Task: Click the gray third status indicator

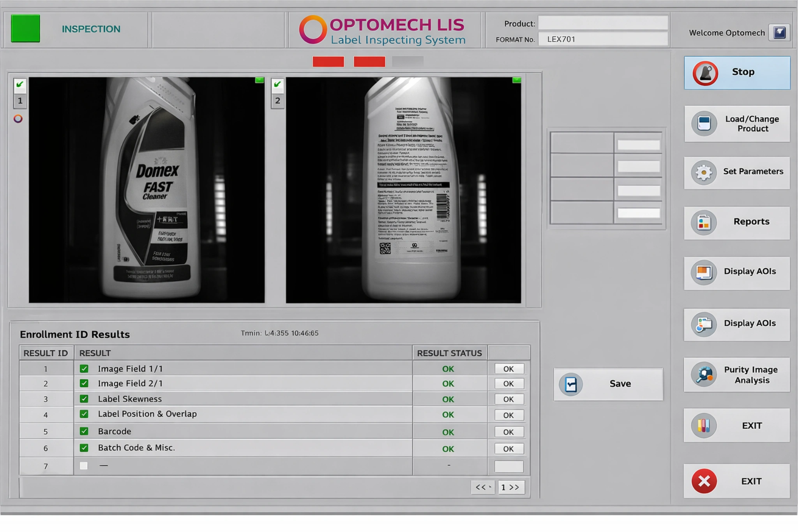Action: click(x=408, y=62)
